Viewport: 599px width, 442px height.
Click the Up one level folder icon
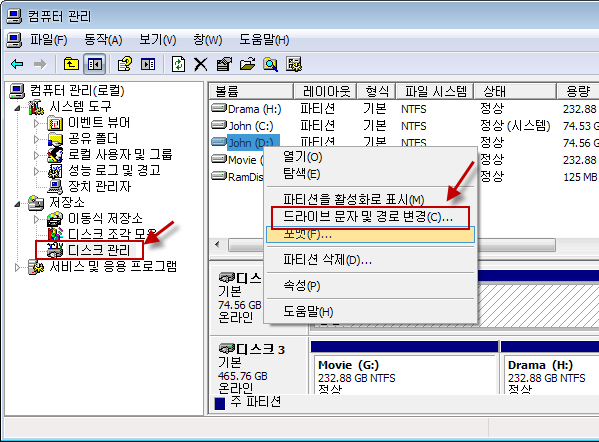[71, 64]
